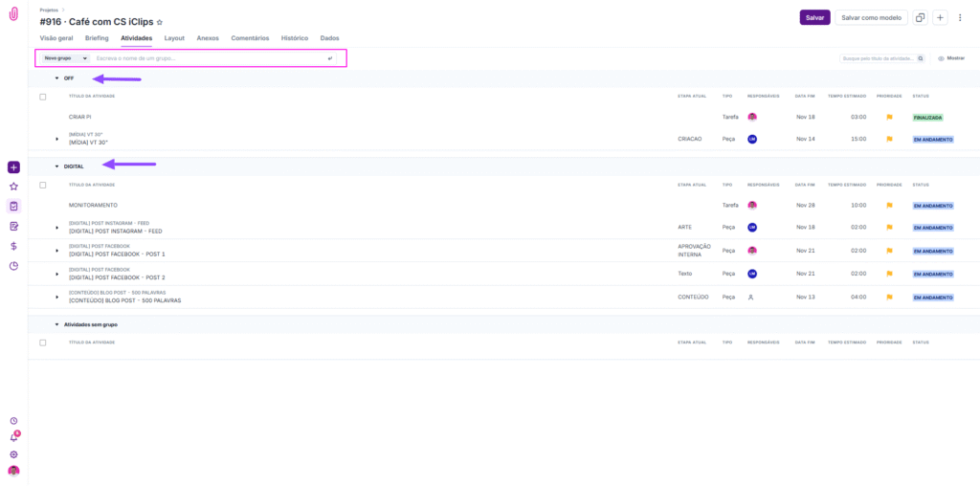Click Salvar como modelo button
Viewport: 980px width, 486px height.
(870, 17)
